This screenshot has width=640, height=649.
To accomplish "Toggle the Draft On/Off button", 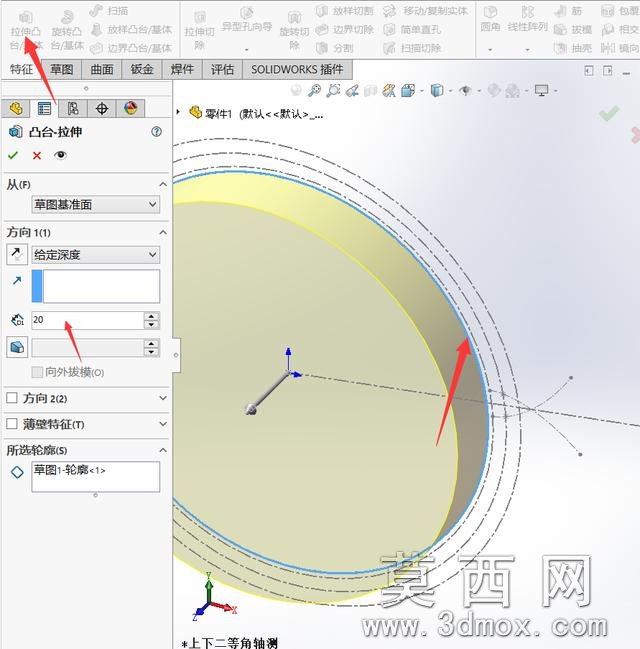I will point(17,347).
